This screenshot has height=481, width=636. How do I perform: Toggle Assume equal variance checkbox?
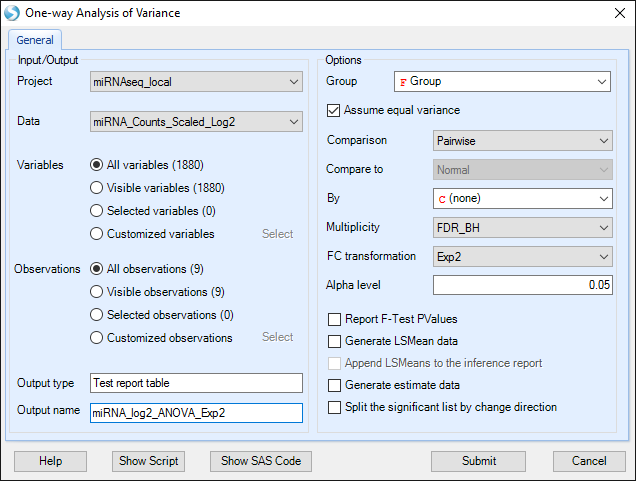[x=333, y=110]
